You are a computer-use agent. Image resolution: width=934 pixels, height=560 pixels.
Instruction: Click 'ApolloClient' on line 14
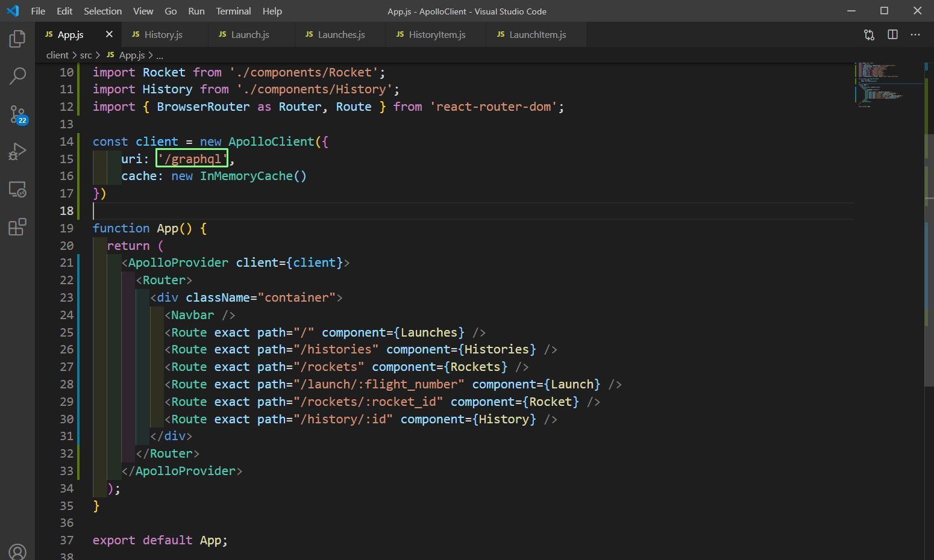point(271,142)
